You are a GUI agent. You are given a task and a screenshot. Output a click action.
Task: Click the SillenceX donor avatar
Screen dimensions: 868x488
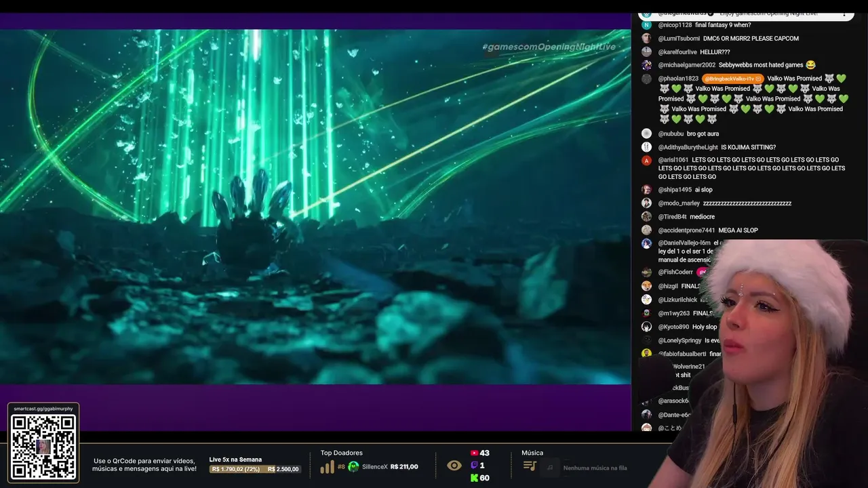point(353,466)
